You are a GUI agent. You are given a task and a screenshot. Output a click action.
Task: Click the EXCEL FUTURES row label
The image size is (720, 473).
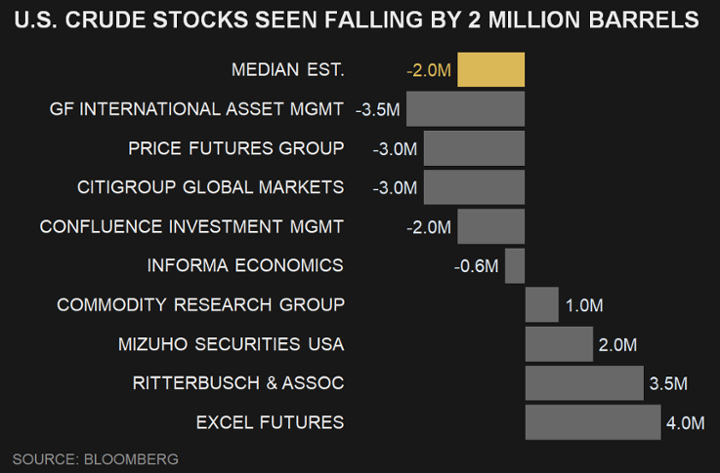click(269, 422)
